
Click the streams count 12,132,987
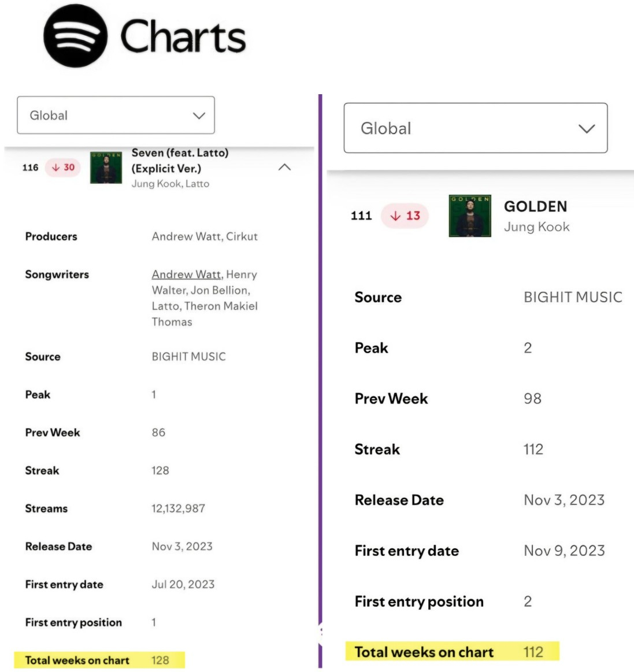(178, 508)
